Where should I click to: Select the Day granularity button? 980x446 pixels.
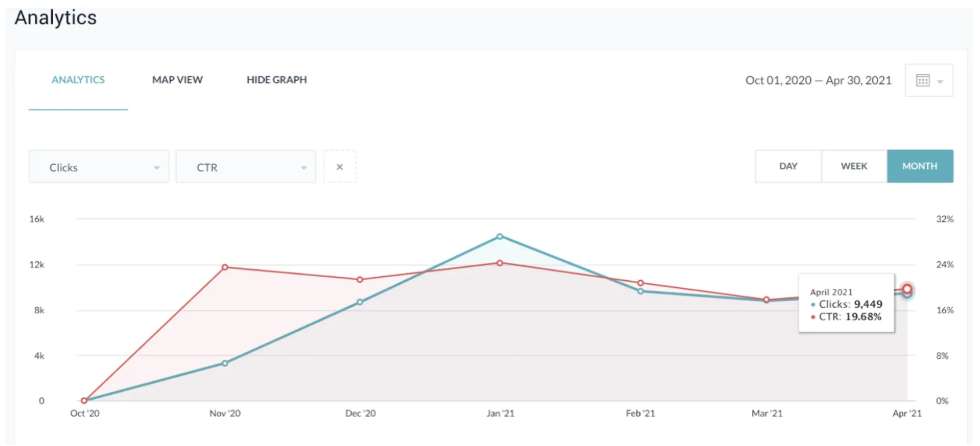(x=788, y=166)
